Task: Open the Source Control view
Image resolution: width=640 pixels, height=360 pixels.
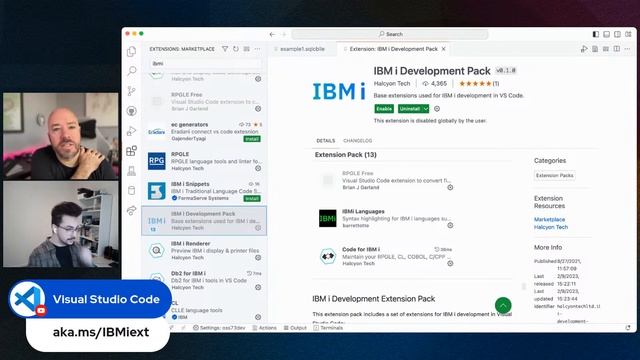Action: [131, 91]
